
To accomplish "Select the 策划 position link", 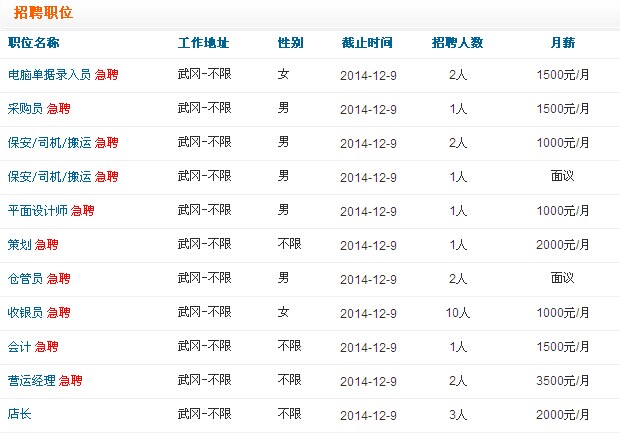I will pos(19,245).
